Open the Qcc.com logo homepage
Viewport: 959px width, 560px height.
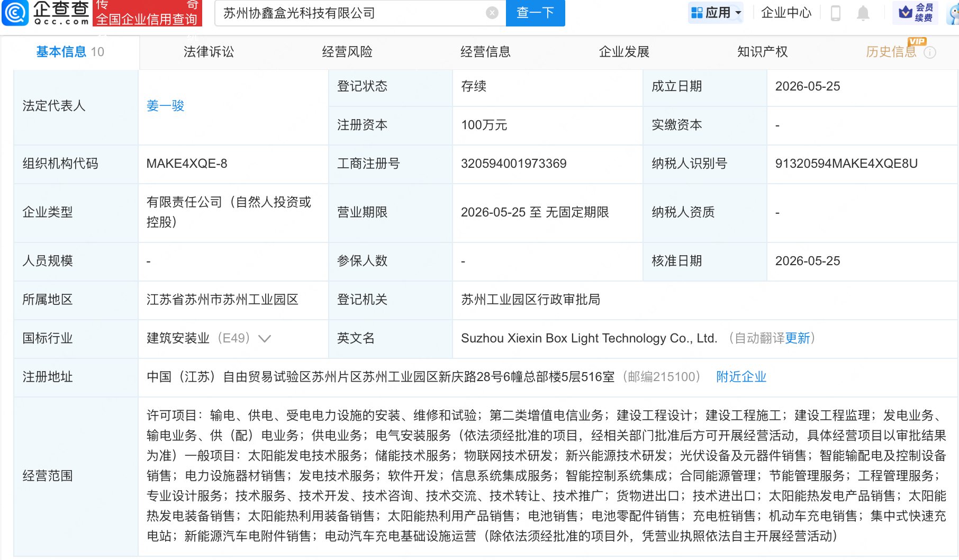[x=46, y=13]
